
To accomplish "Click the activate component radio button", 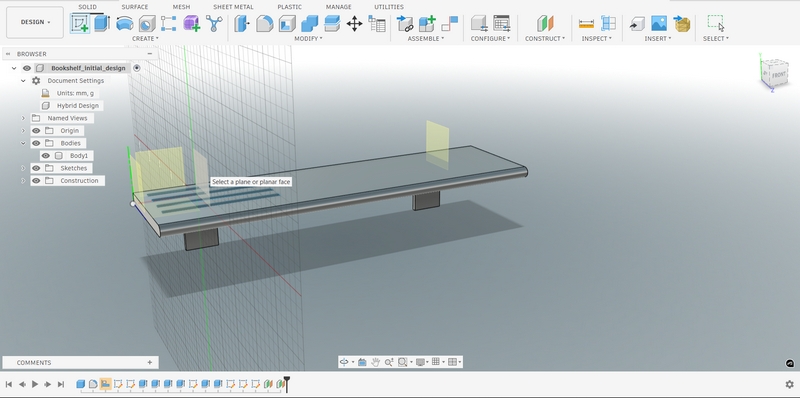I will tap(136, 68).
